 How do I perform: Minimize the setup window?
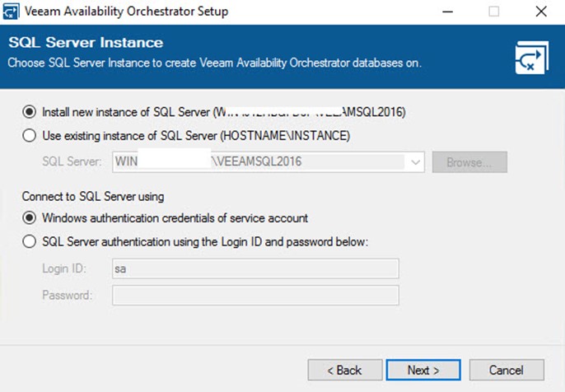point(447,12)
